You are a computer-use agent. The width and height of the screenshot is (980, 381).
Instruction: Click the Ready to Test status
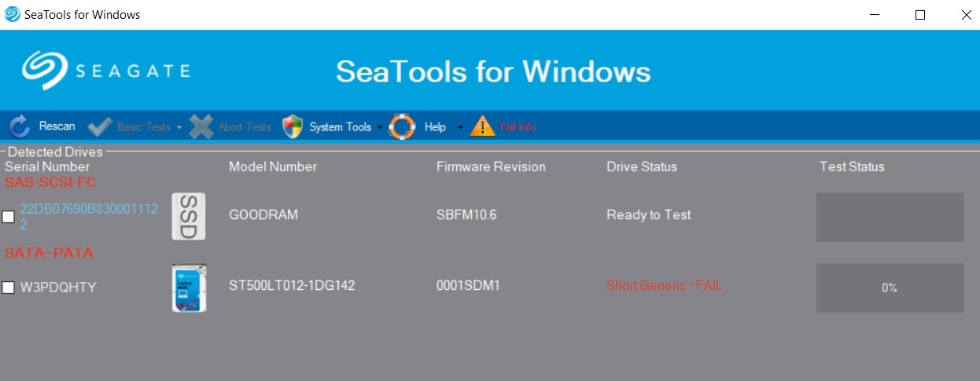point(649,214)
